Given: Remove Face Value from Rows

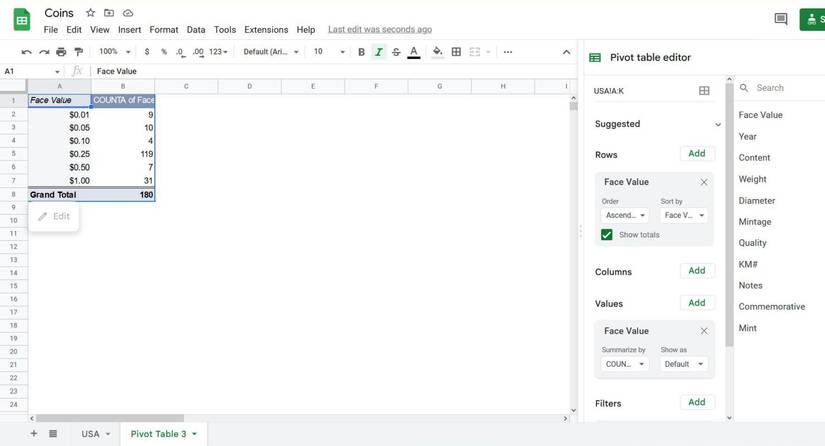Looking at the screenshot, I should (x=704, y=182).
